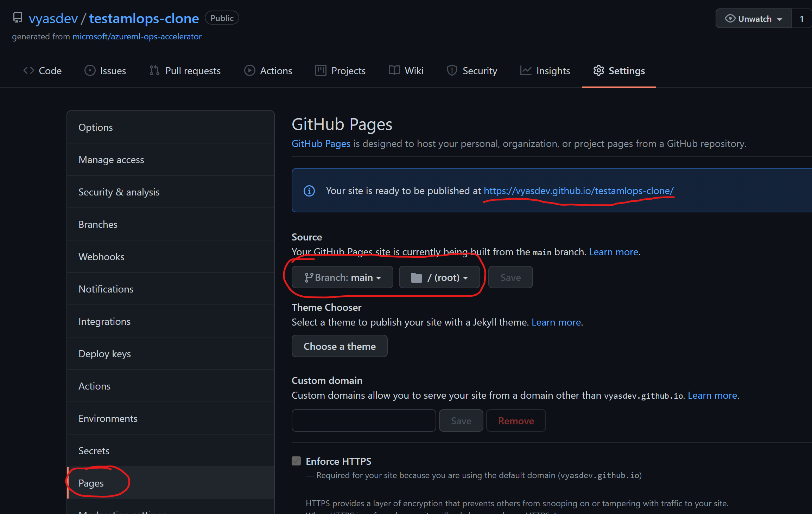Expand the Unwatch dropdown caret
This screenshot has height=514, width=812.
tap(780, 20)
